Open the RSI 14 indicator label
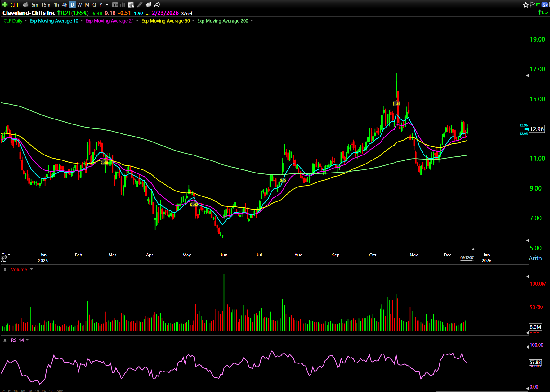The height and width of the screenshot is (392, 550). pyautogui.click(x=17, y=340)
